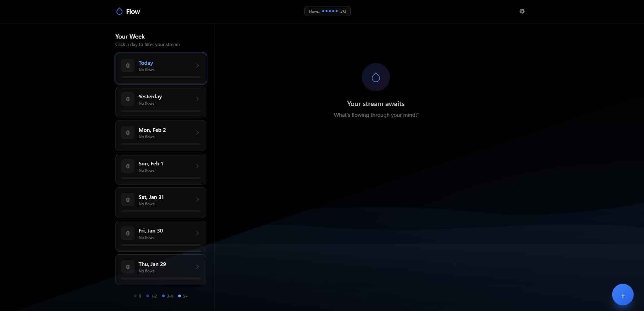644x311 pixels.
Task: Click the blue plus add flow button
Action: pyautogui.click(x=623, y=295)
